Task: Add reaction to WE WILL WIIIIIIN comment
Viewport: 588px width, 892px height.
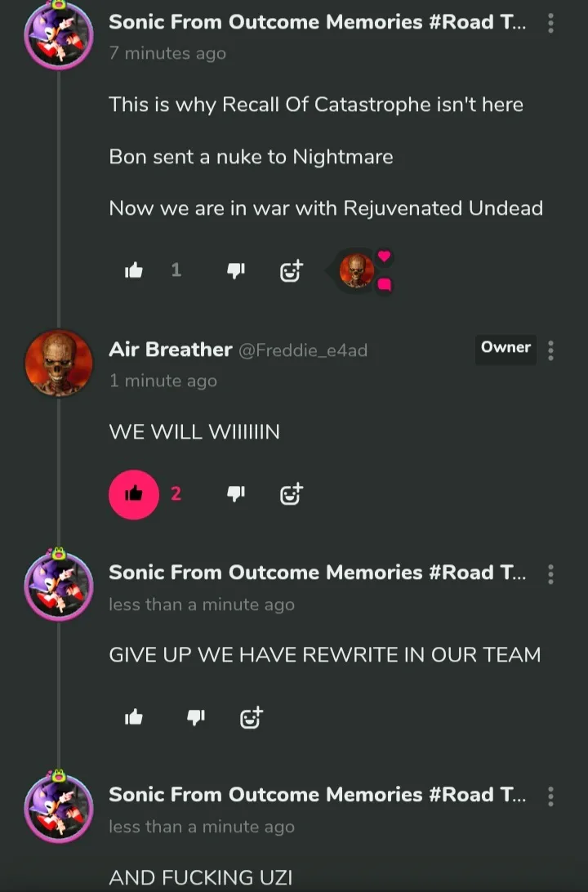Action: [292, 493]
